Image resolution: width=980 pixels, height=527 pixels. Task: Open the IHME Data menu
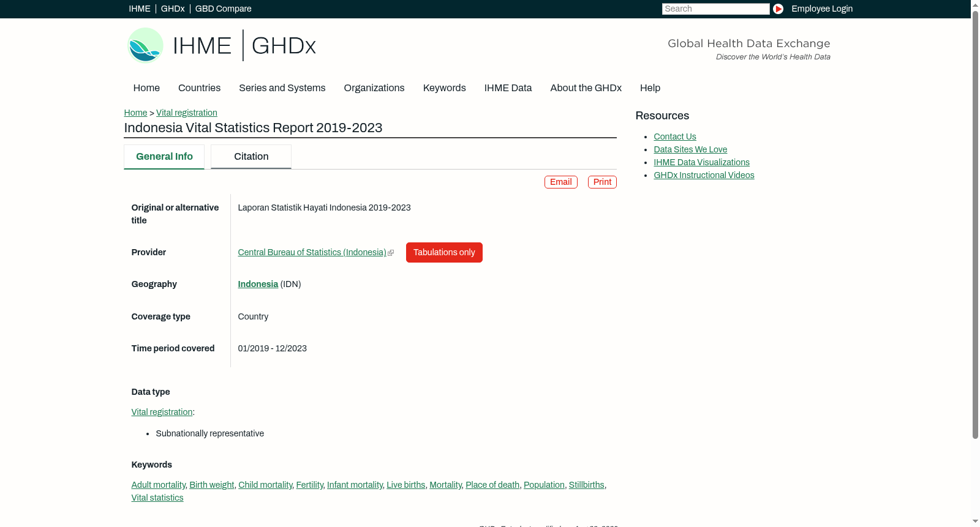tap(508, 88)
